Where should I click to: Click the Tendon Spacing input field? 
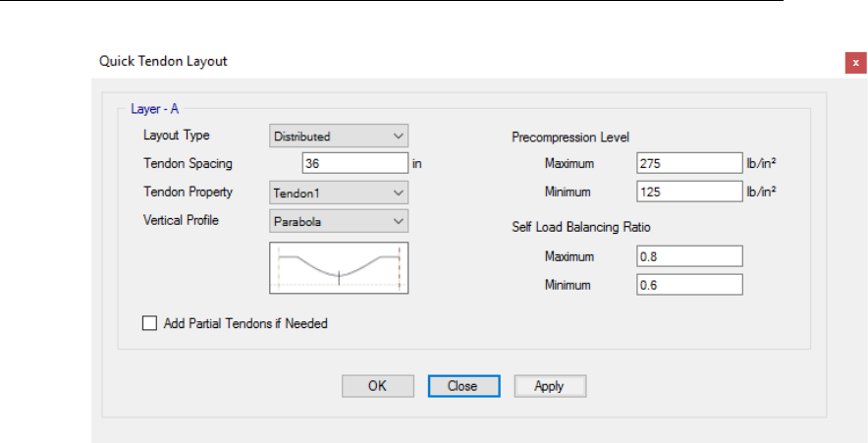pyautogui.click(x=354, y=164)
